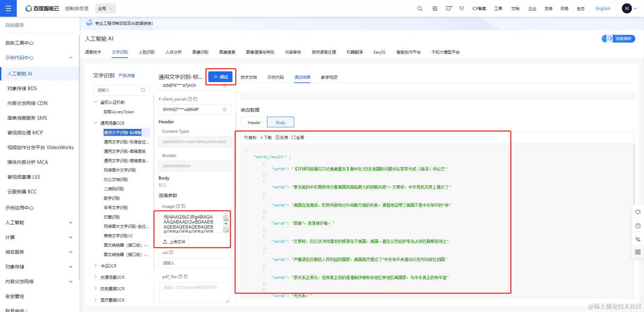This screenshot has height=312, width=644.
Task: Click the phone contact icon on right rail
Action: pyautogui.click(x=638, y=239)
